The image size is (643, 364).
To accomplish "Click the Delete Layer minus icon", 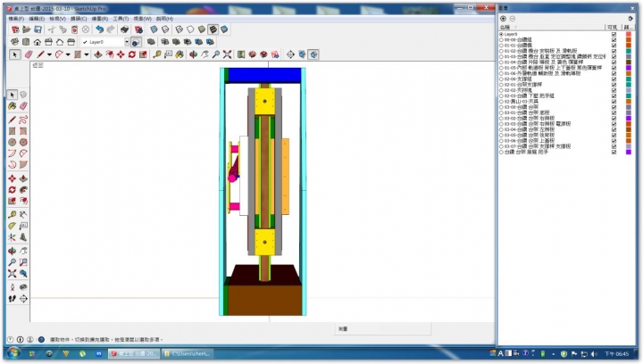I will click(x=513, y=19).
